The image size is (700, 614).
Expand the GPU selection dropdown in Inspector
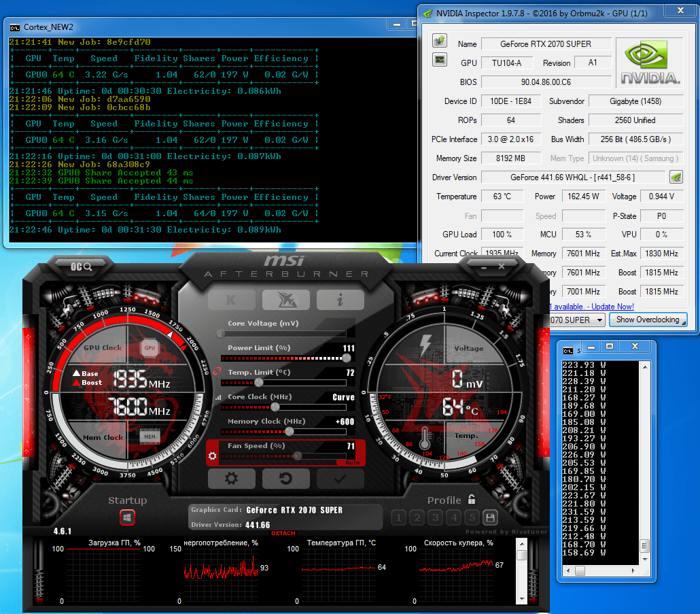click(599, 320)
